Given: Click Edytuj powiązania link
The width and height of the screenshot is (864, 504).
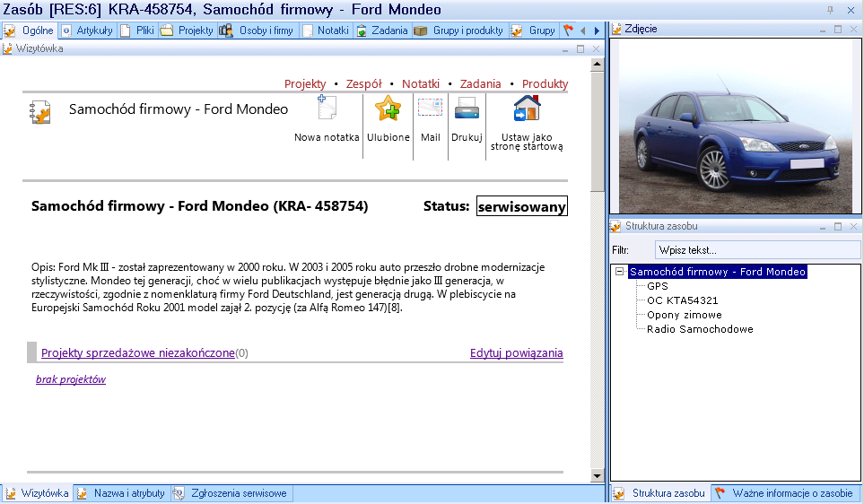Looking at the screenshot, I should click(x=516, y=352).
